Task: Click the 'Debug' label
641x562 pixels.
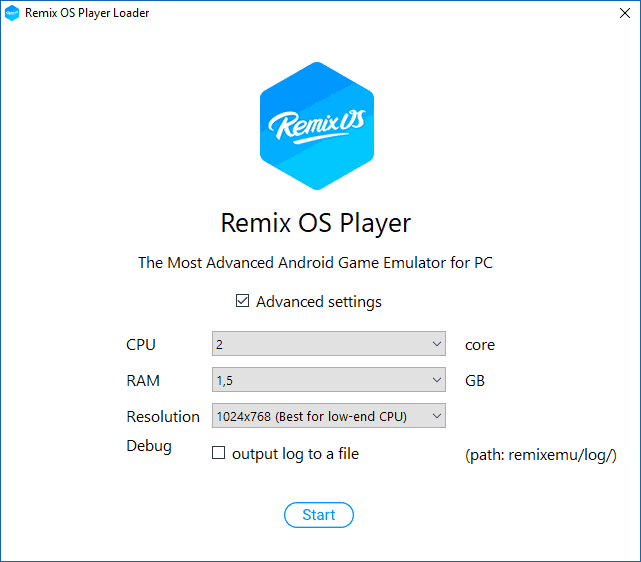Action: [149, 446]
